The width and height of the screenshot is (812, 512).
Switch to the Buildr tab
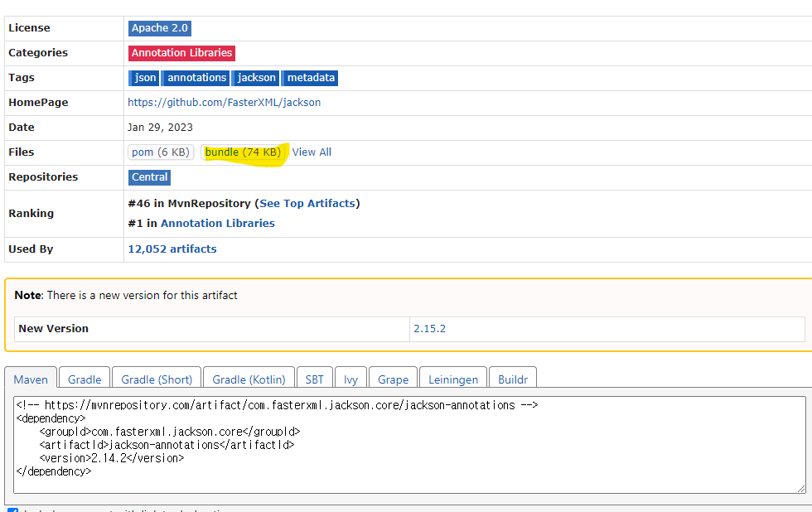point(513,379)
